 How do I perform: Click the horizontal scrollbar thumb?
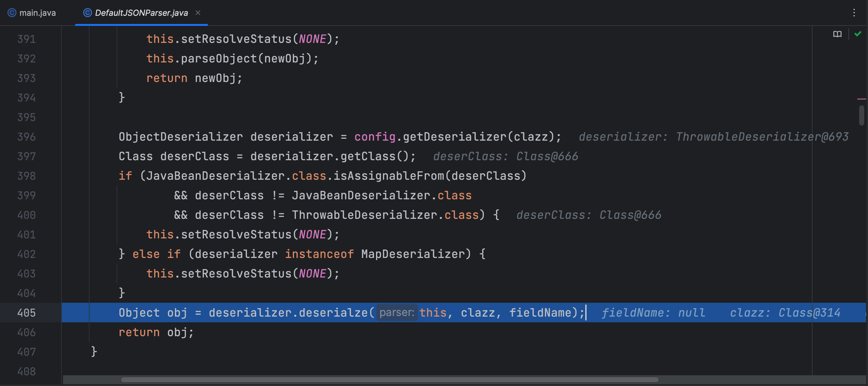tap(390, 380)
